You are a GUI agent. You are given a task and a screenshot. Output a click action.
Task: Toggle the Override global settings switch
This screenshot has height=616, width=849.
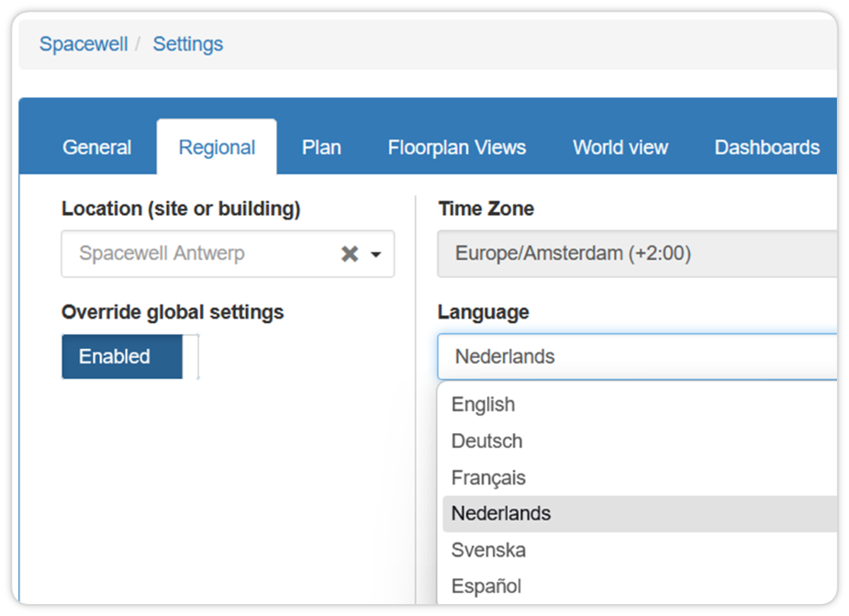coord(130,356)
